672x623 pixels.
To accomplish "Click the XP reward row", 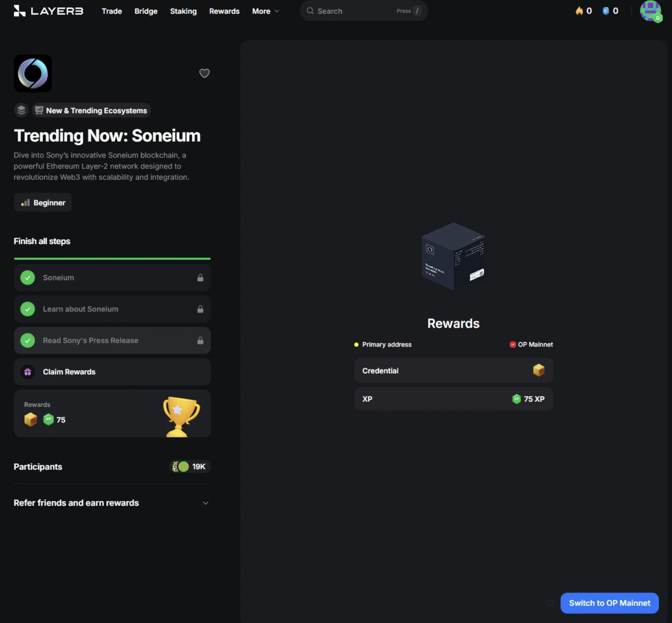I will click(x=453, y=399).
